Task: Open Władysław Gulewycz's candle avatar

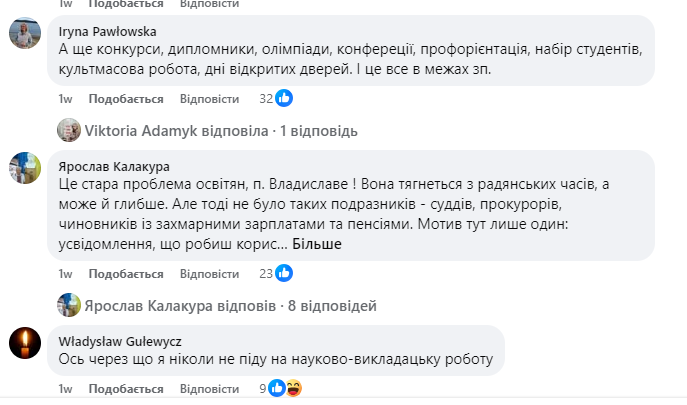Action: (x=25, y=344)
